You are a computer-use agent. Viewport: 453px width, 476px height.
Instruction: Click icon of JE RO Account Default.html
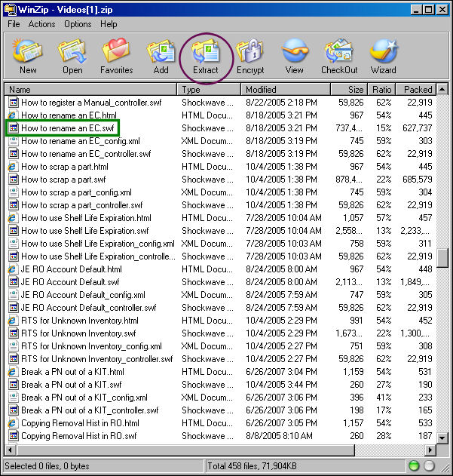pyautogui.click(x=13, y=269)
